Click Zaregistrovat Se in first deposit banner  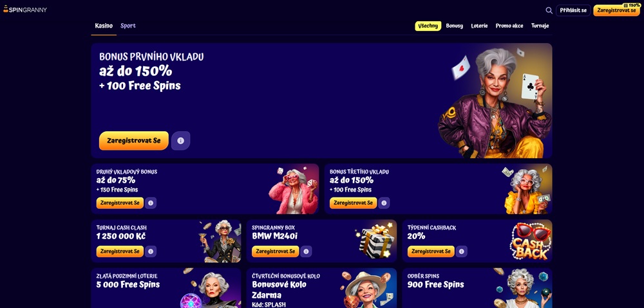point(134,141)
